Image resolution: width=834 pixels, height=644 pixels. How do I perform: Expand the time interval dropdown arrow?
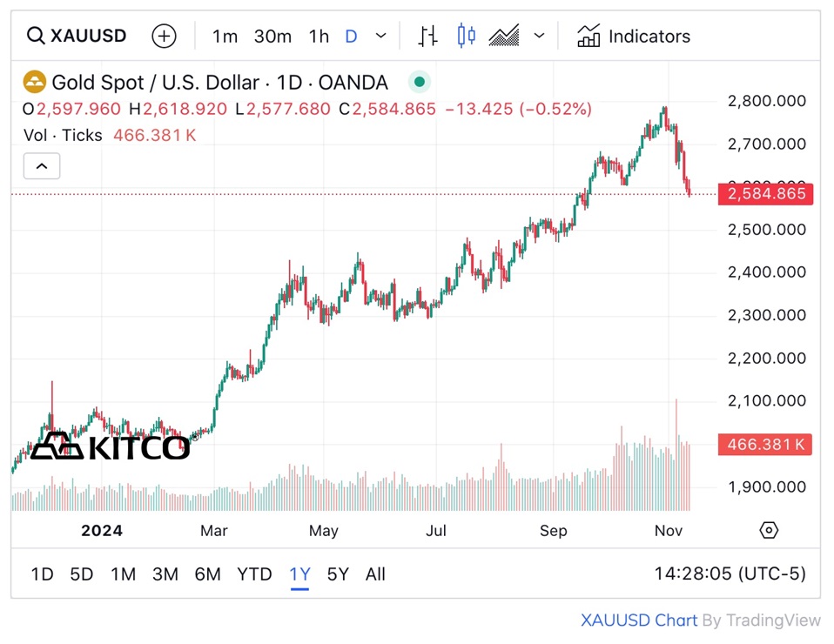click(380, 37)
